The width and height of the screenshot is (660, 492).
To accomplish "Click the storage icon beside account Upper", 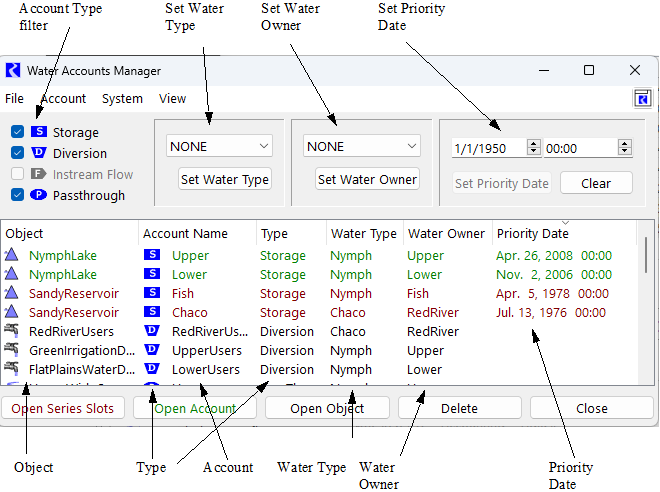I will [152, 255].
